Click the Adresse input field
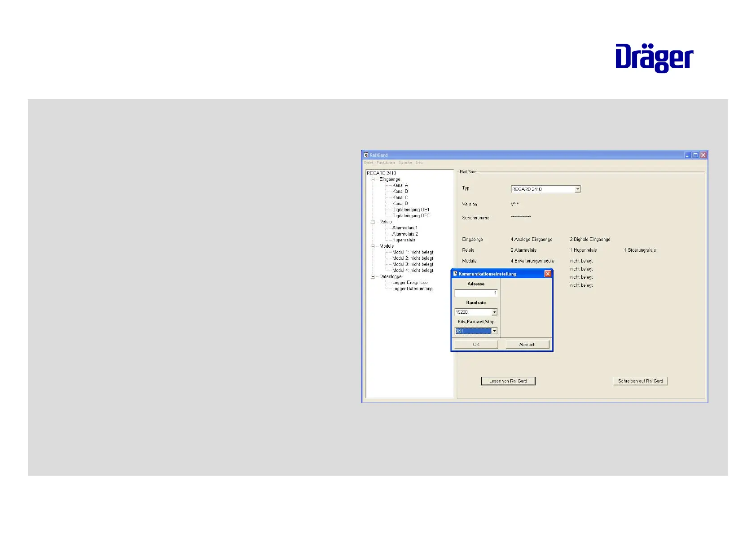The width and height of the screenshot is (756, 534). [x=476, y=293]
